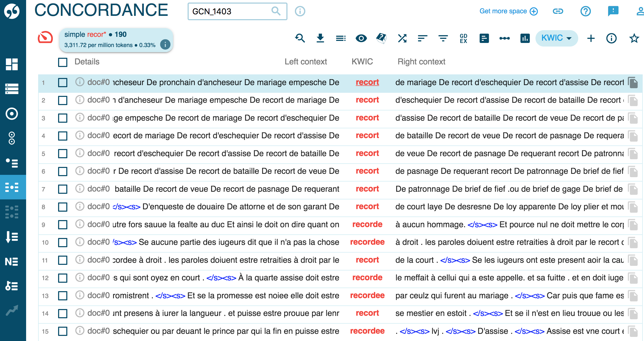Open the user account icon

point(640,11)
